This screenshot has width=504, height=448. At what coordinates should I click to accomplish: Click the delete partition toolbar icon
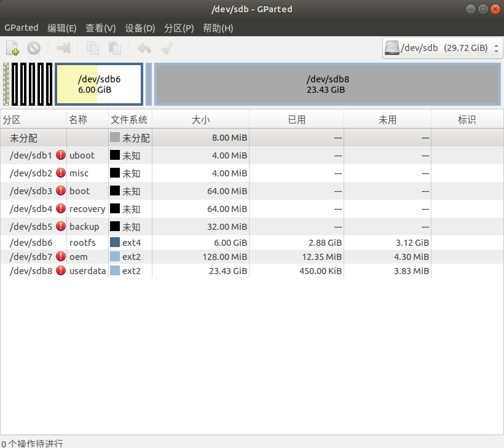coord(33,48)
